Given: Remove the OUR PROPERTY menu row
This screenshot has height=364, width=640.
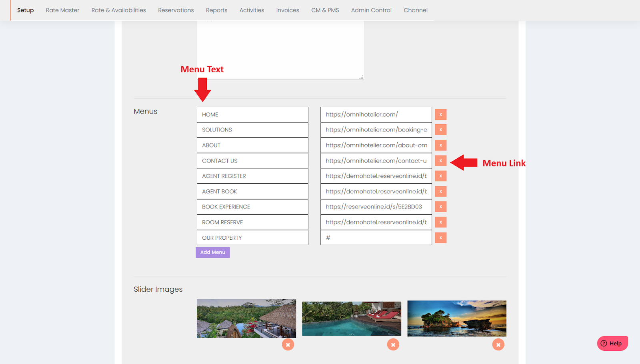Looking at the screenshot, I should pos(440,238).
